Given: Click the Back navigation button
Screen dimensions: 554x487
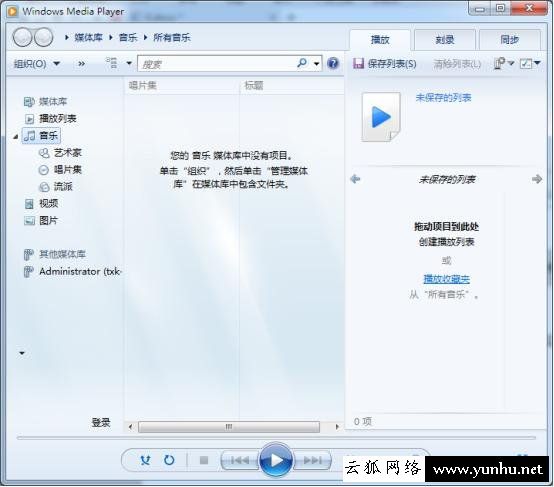Looking at the screenshot, I should pos(22,37).
